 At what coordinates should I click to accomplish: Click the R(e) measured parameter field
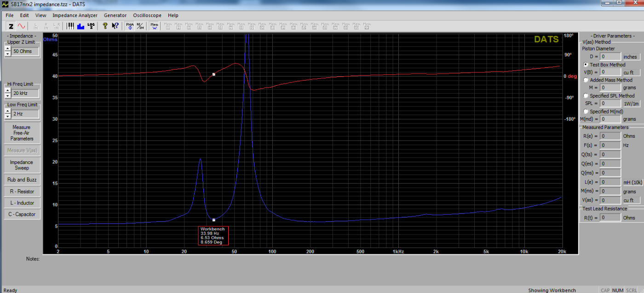pyautogui.click(x=610, y=136)
